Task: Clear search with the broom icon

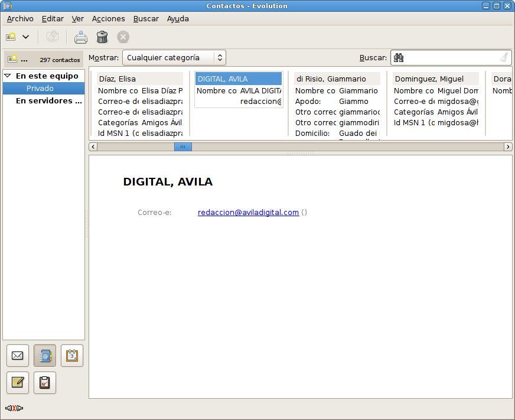Action: [504, 58]
